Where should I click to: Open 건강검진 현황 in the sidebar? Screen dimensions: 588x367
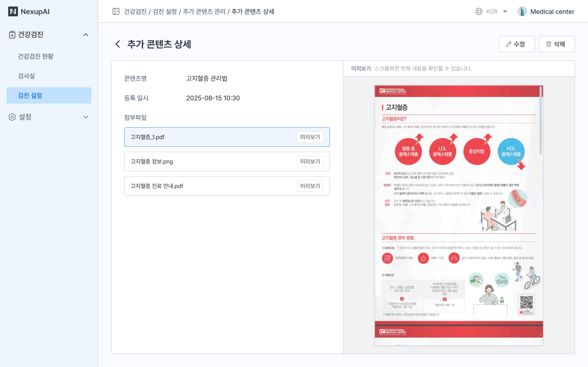[36, 56]
